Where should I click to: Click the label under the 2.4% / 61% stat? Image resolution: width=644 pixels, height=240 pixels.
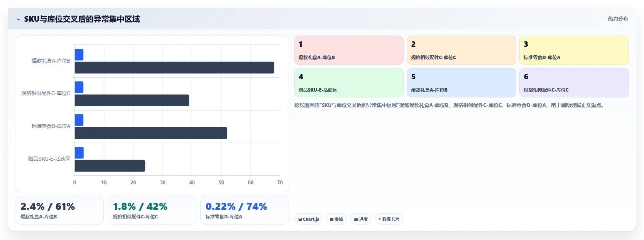click(39, 217)
